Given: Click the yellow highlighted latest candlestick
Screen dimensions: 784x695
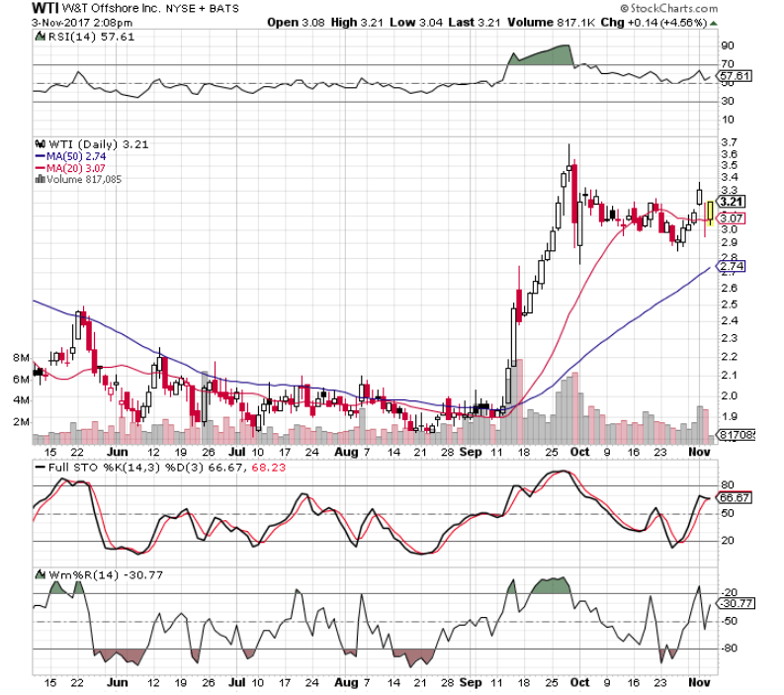Looking at the screenshot, I should pos(709,211).
